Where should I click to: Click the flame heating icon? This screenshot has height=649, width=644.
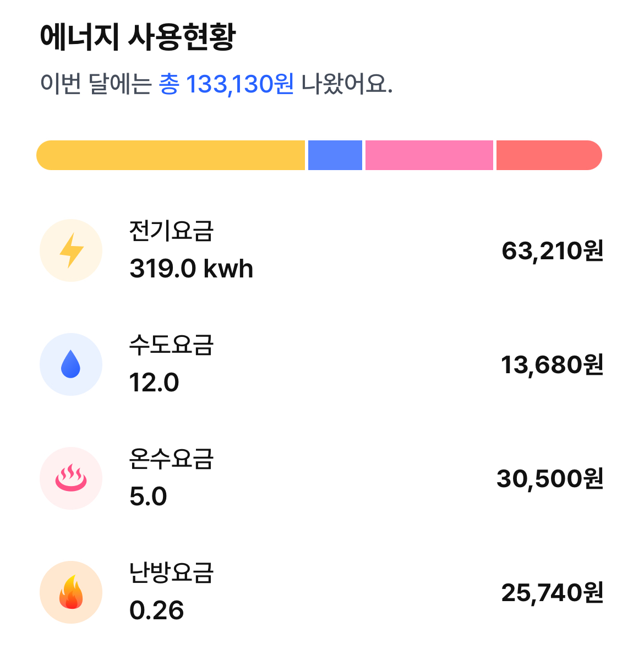(71, 592)
